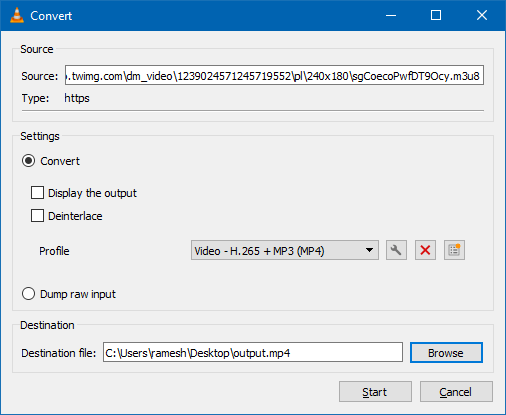The width and height of the screenshot is (506, 415).
Task: Focus the Destination file text box
Action: tap(253, 352)
